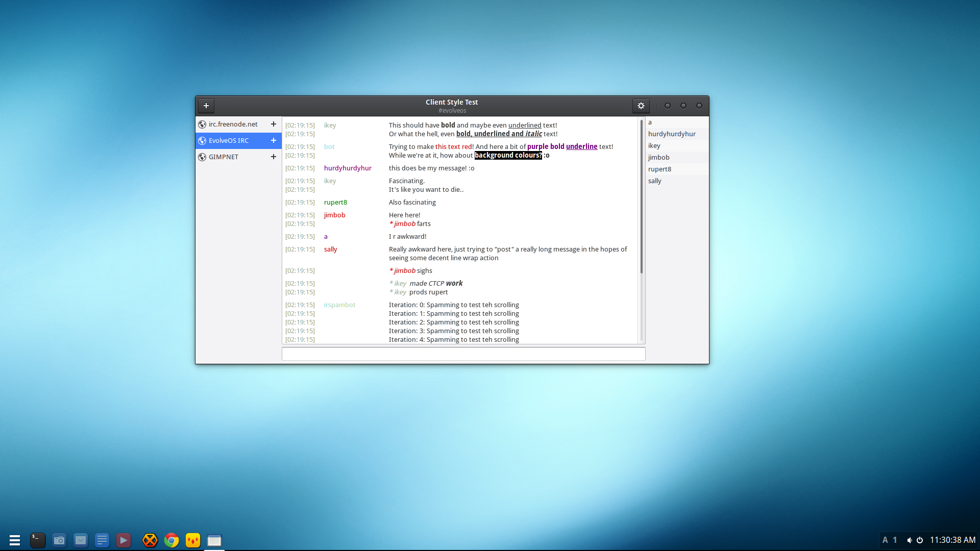Click the 'jimbob sighs' action message
The image size is (980, 551).
[x=410, y=271]
